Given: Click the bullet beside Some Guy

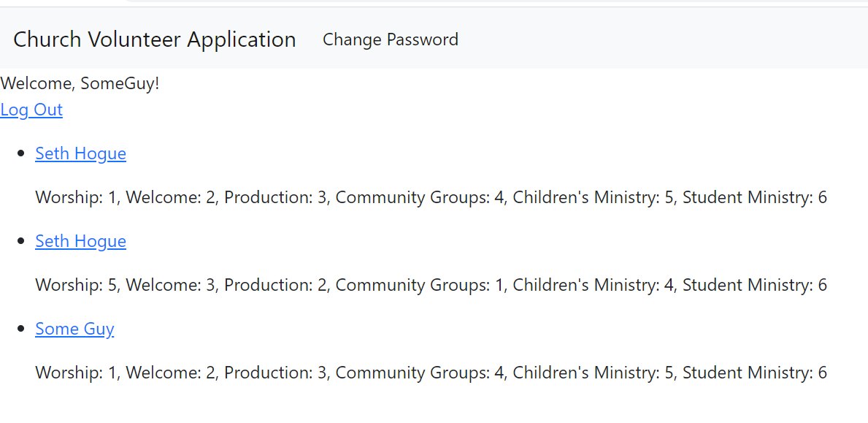Looking at the screenshot, I should (22, 329).
